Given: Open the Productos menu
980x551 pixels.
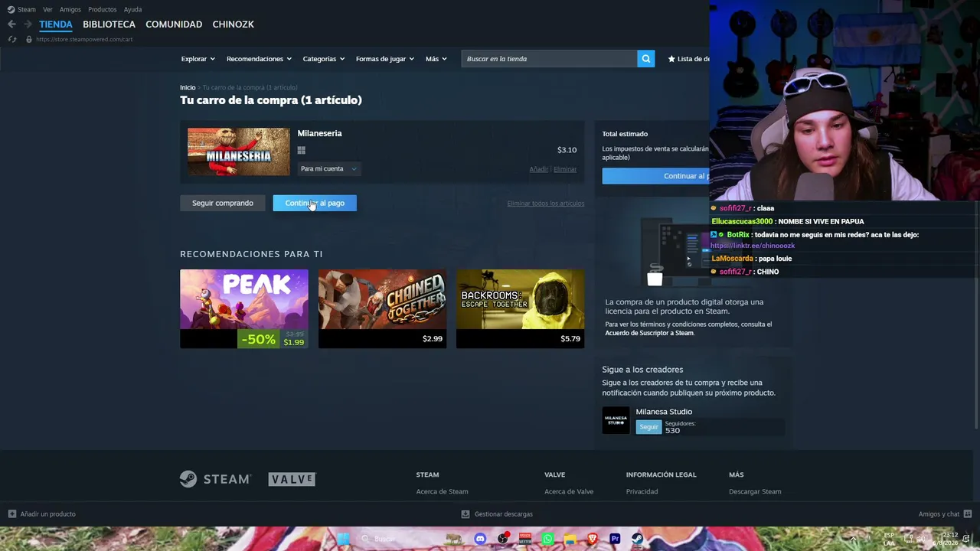Looking at the screenshot, I should 103,9.
